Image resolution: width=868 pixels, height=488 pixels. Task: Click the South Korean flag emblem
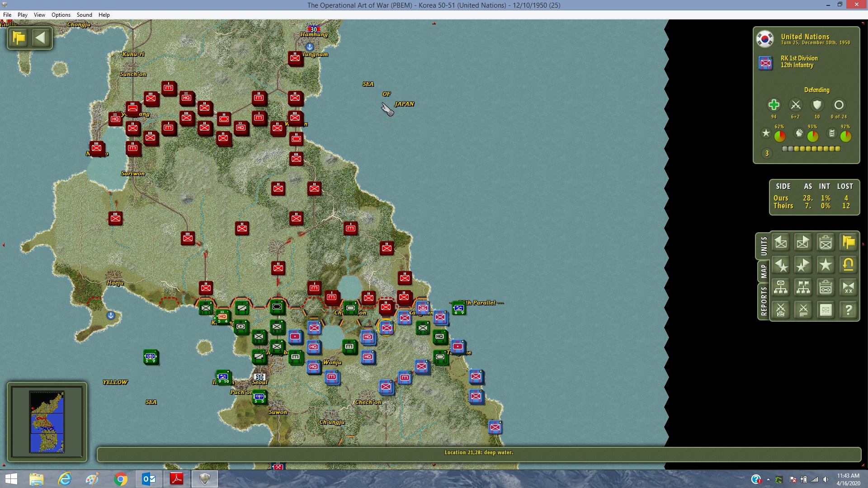click(x=765, y=39)
